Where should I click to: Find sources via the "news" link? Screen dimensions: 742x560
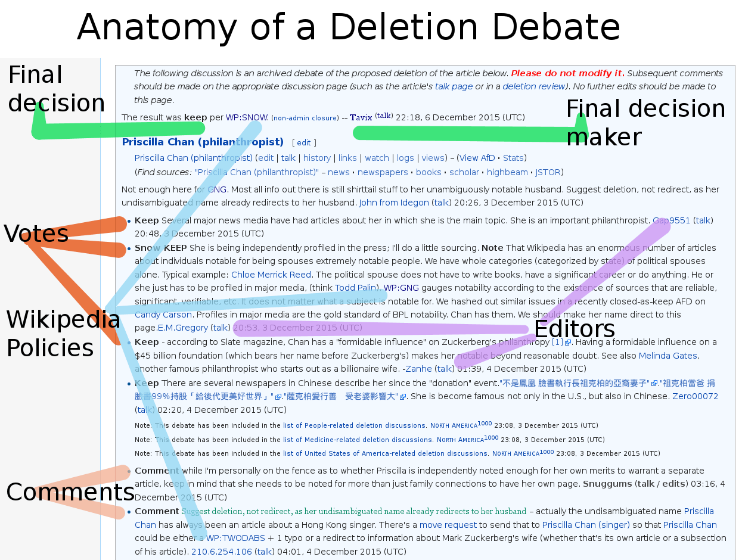(x=339, y=172)
